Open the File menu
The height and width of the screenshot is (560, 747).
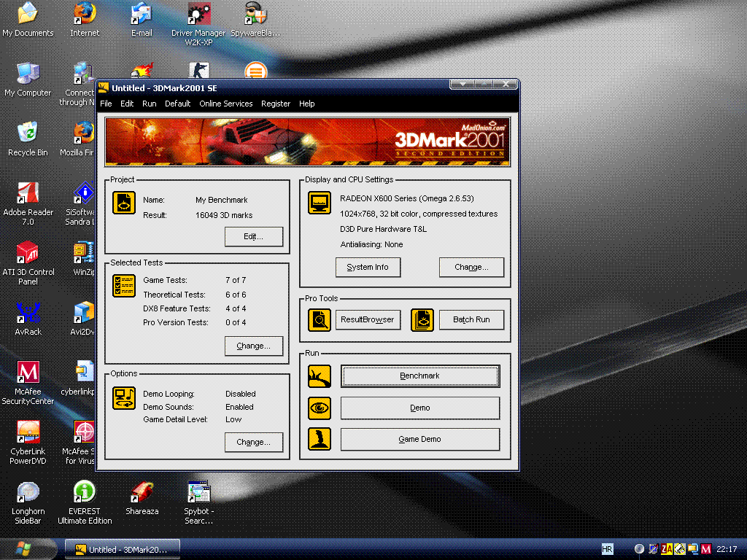point(106,104)
